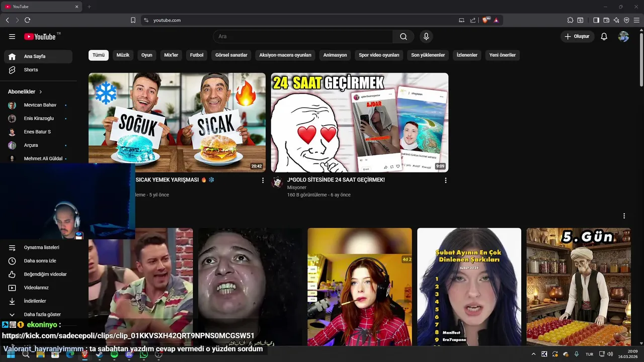Image resolution: width=644 pixels, height=362 pixels.
Task: Select the Animasyon filter chip
Action: [x=335, y=55]
